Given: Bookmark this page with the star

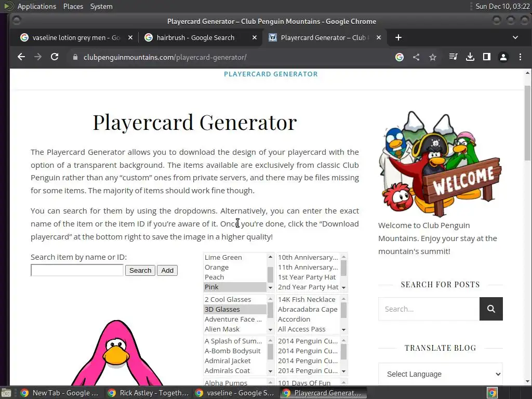Looking at the screenshot, I should tap(433, 57).
